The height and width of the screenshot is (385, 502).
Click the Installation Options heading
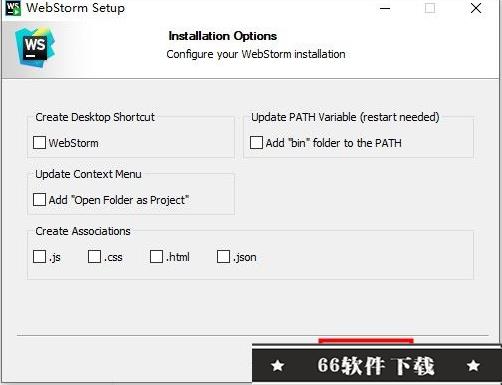223,36
